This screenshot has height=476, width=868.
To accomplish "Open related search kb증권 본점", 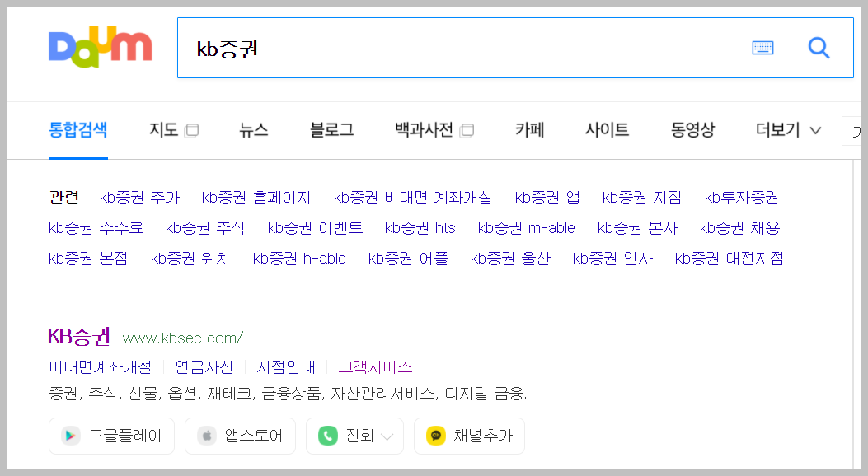I will pyautogui.click(x=88, y=259).
